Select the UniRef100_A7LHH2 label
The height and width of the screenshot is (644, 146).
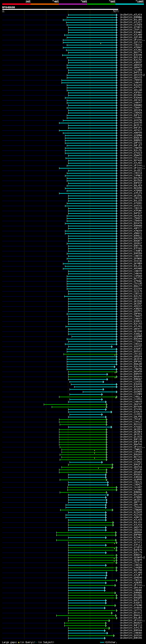131,50
